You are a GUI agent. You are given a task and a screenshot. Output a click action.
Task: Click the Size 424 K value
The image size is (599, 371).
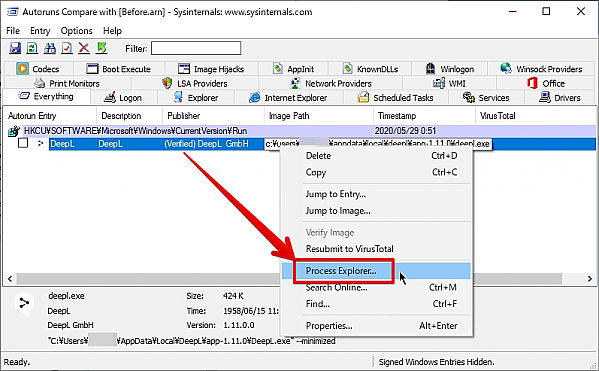coord(233,296)
